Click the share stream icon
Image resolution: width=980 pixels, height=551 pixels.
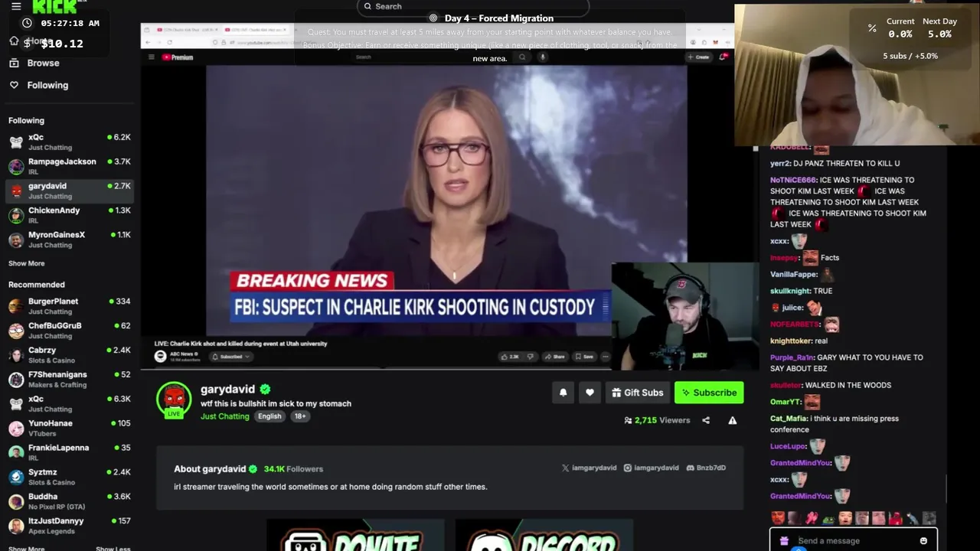click(x=706, y=420)
